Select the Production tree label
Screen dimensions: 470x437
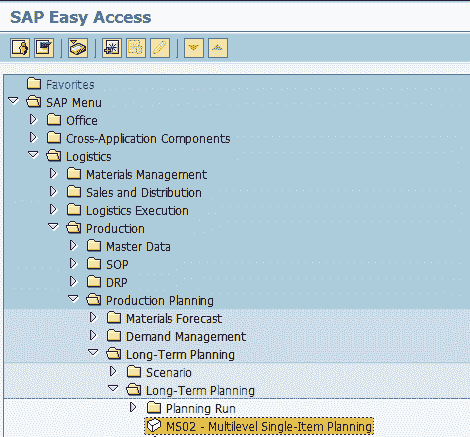coord(115,228)
